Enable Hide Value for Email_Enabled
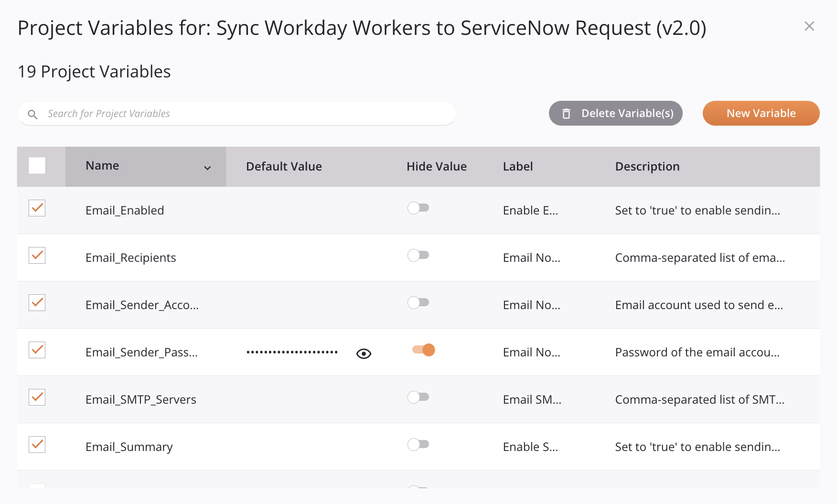This screenshot has height=504, width=837. tap(418, 208)
